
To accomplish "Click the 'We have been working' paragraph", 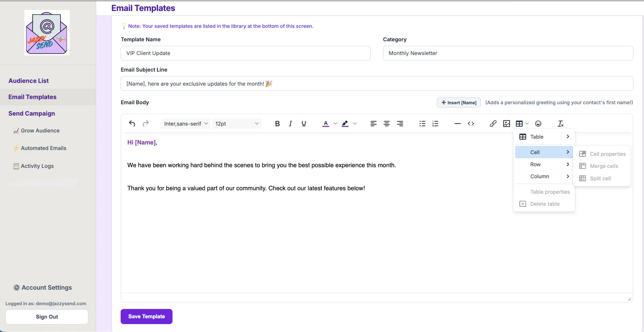I will (x=262, y=165).
